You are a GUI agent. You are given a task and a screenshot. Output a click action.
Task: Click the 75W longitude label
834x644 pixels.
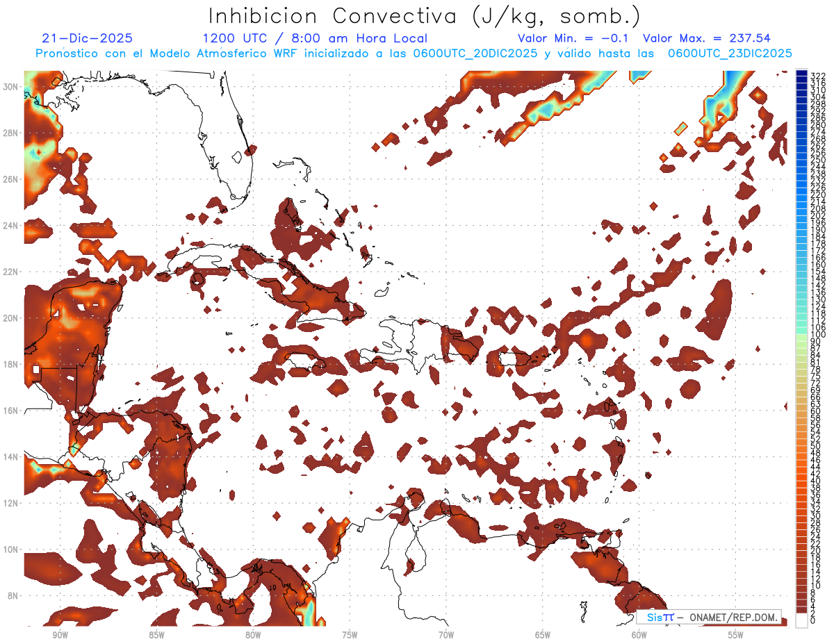click(x=350, y=635)
